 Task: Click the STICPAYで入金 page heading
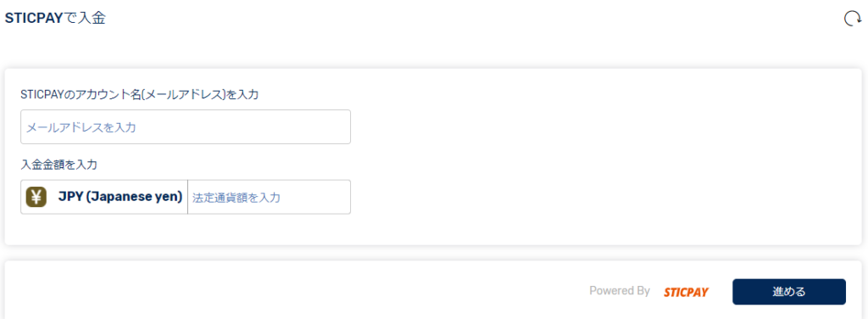55,19
